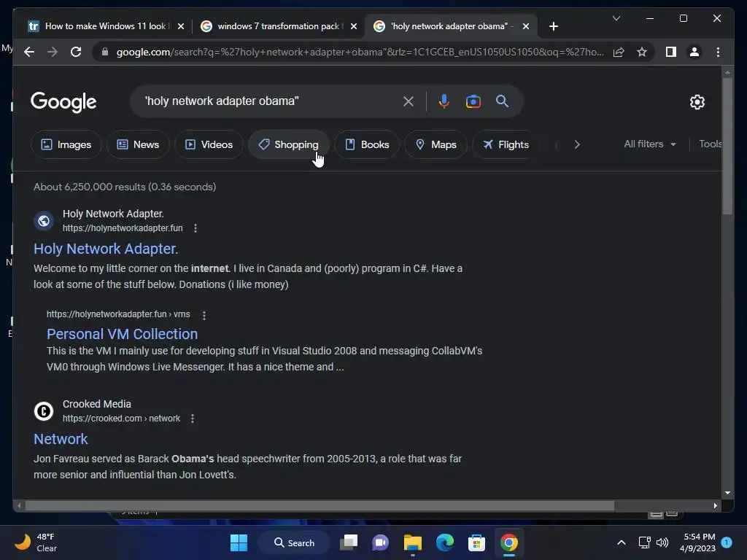Open the 'Personal VM Collection' link
Viewport: 747px width, 560px height.
(x=122, y=334)
